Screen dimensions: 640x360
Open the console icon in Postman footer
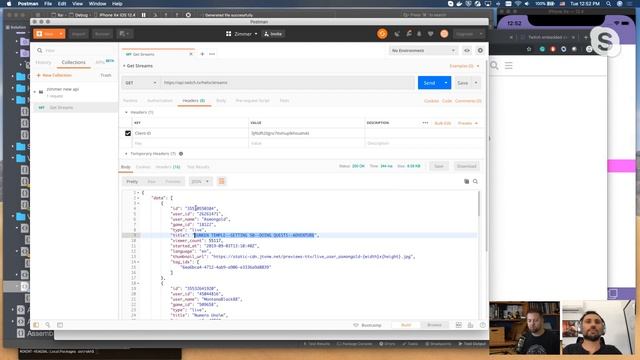(60, 325)
